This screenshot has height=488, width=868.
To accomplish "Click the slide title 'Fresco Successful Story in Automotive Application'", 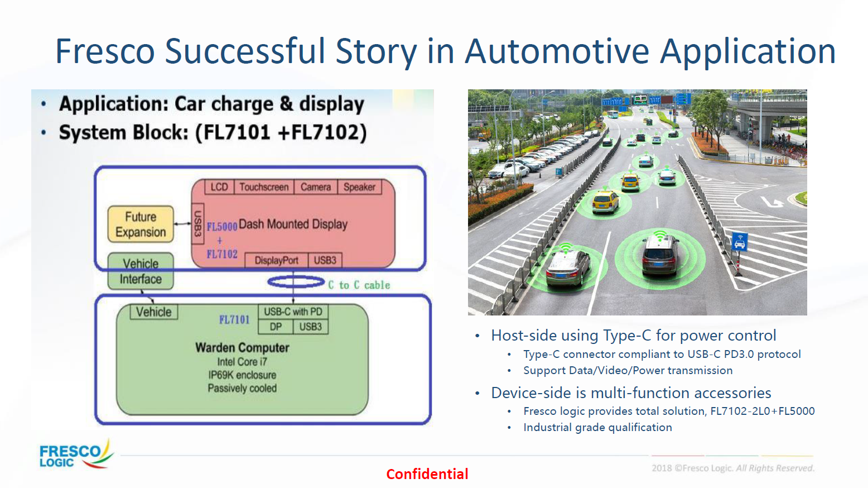I will (x=445, y=51).
